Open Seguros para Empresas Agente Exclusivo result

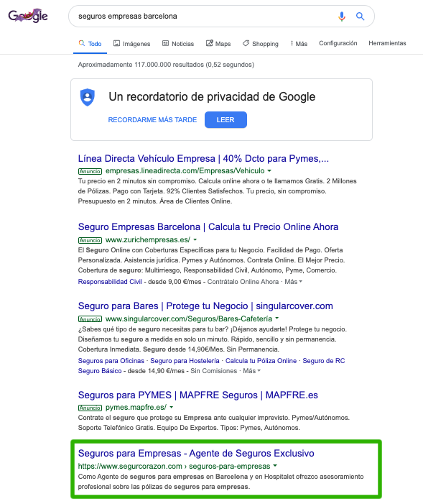tap(196, 453)
